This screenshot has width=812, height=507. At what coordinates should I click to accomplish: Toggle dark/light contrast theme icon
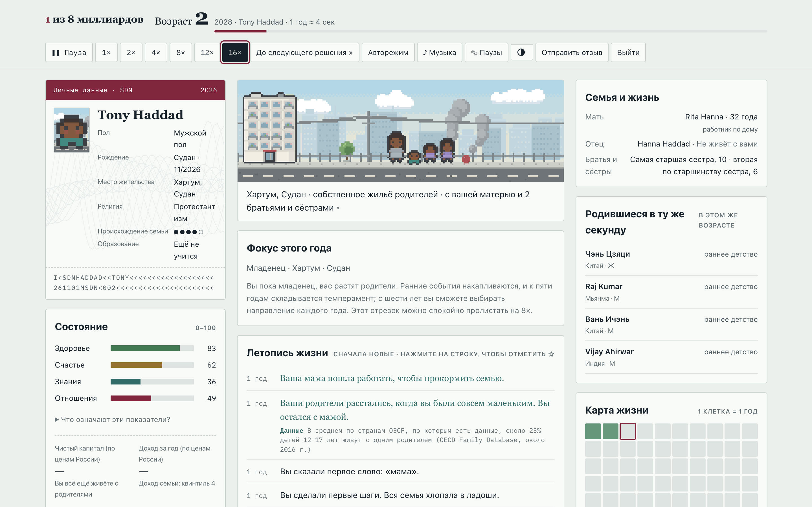521,52
